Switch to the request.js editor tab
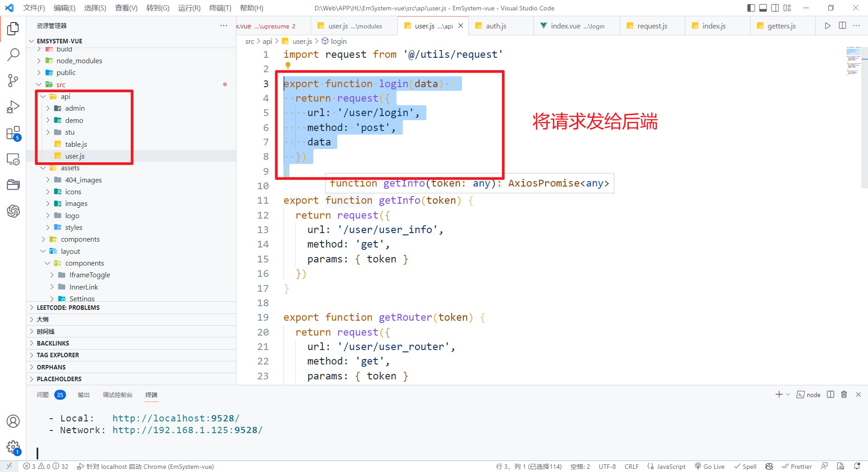This screenshot has width=868, height=472. click(x=652, y=26)
